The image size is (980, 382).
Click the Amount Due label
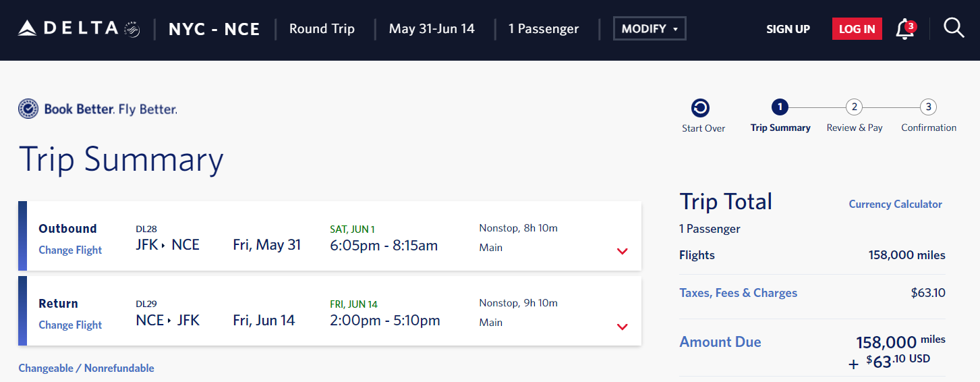coord(720,342)
